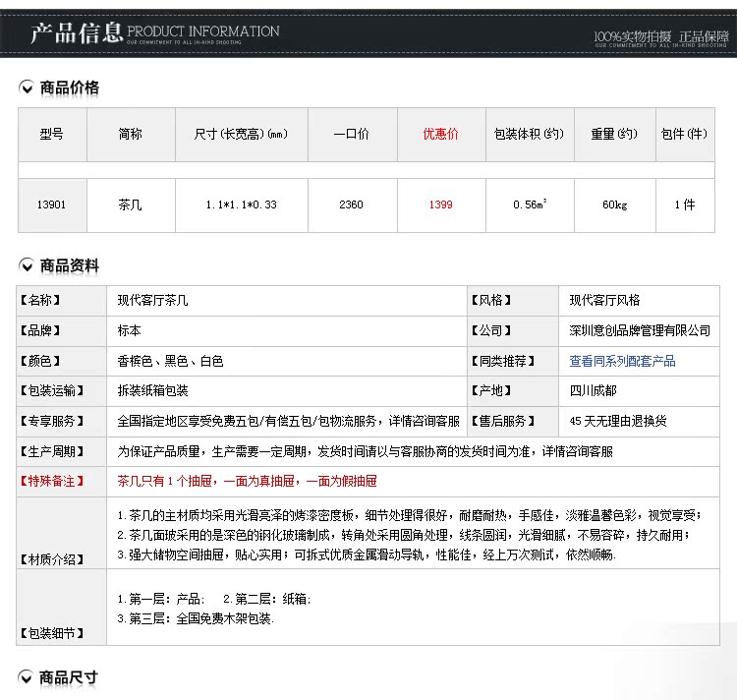Click model number 13901 in the table
The width and height of the screenshot is (737, 700).
point(51,204)
